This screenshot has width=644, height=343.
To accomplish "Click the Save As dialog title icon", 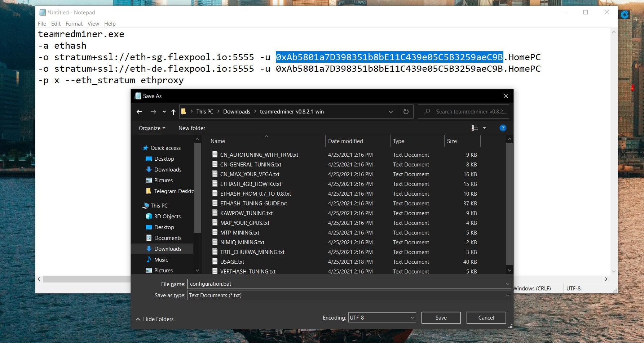I will tap(138, 96).
